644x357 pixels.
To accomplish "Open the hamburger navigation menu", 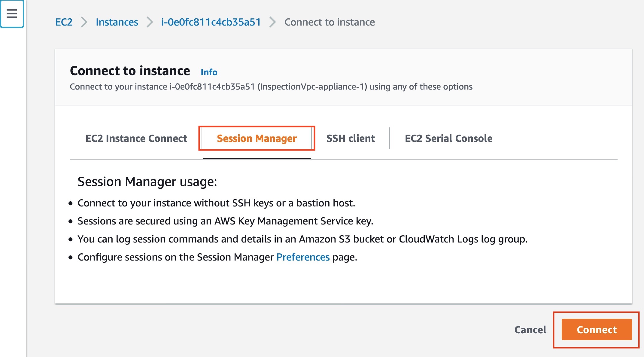I will coord(12,14).
